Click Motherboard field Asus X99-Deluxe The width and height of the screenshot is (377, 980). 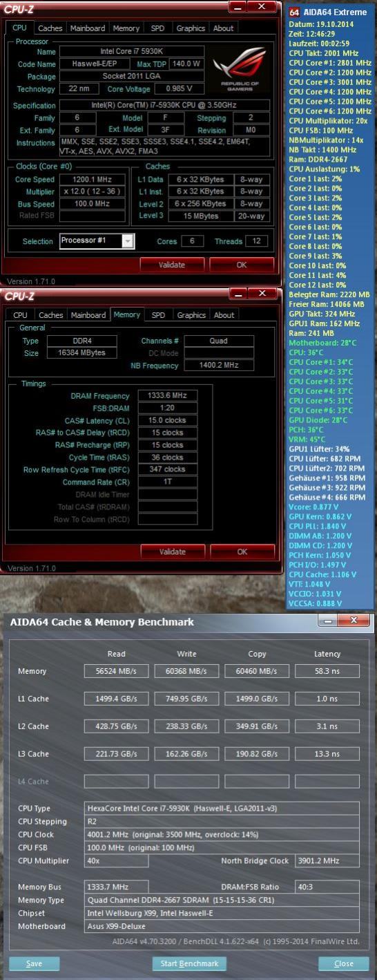pos(222,926)
